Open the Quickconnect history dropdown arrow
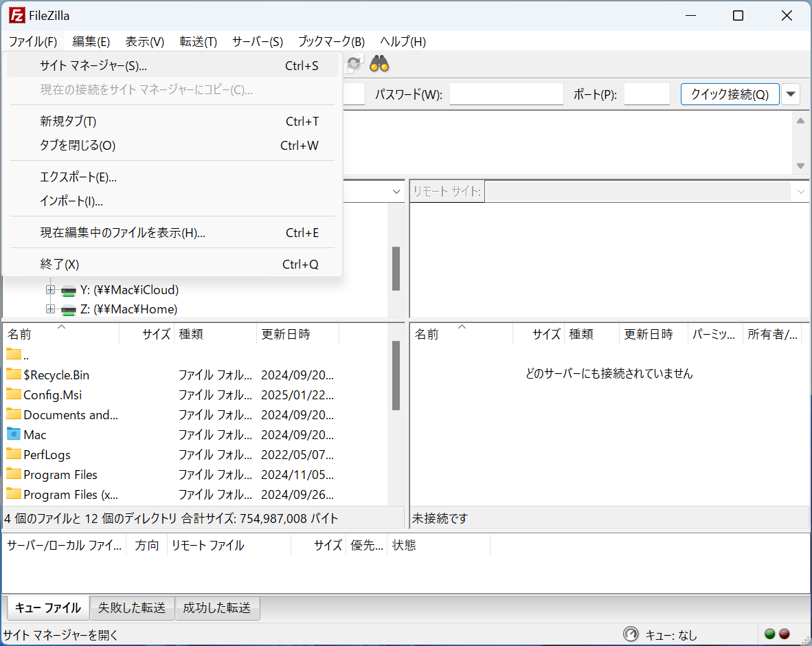This screenshot has height=646, width=812. (x=791, y=94)
